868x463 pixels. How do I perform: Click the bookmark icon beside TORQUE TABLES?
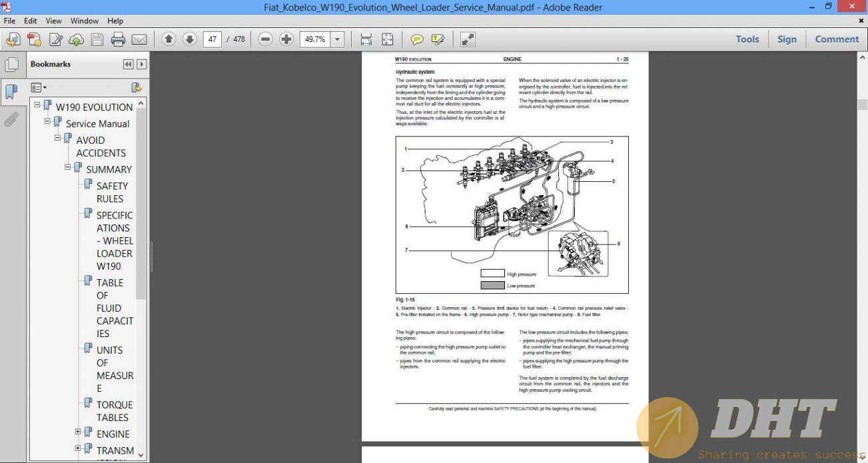tap(88, 403)
